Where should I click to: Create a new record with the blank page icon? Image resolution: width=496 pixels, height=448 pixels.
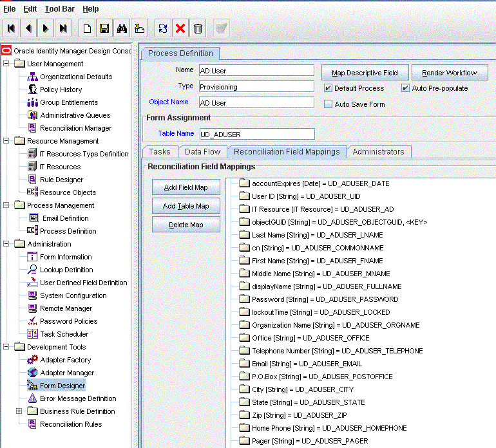pos(87,29)
